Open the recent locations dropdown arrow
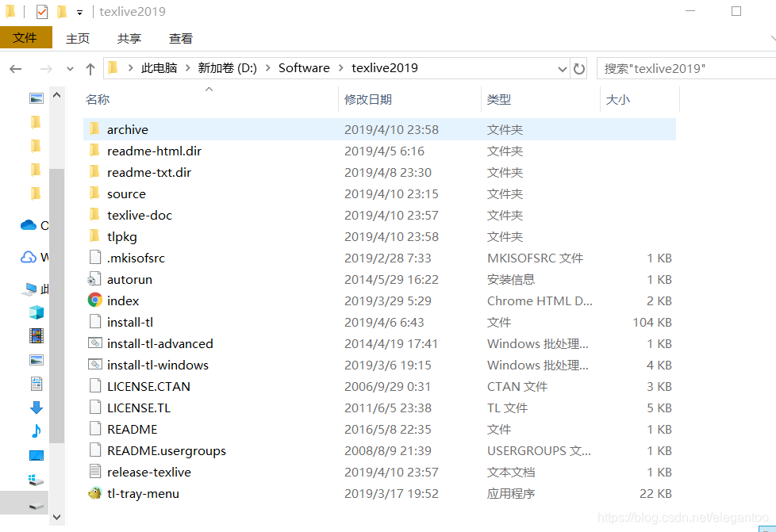This screenshot has height=532, width=776. pyautogui.click(x=70, y=69)
